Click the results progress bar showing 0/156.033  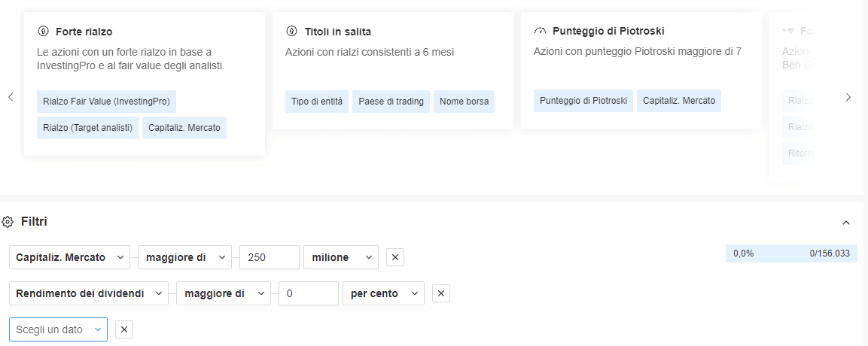pyautogui.click(x=791, y=253)
